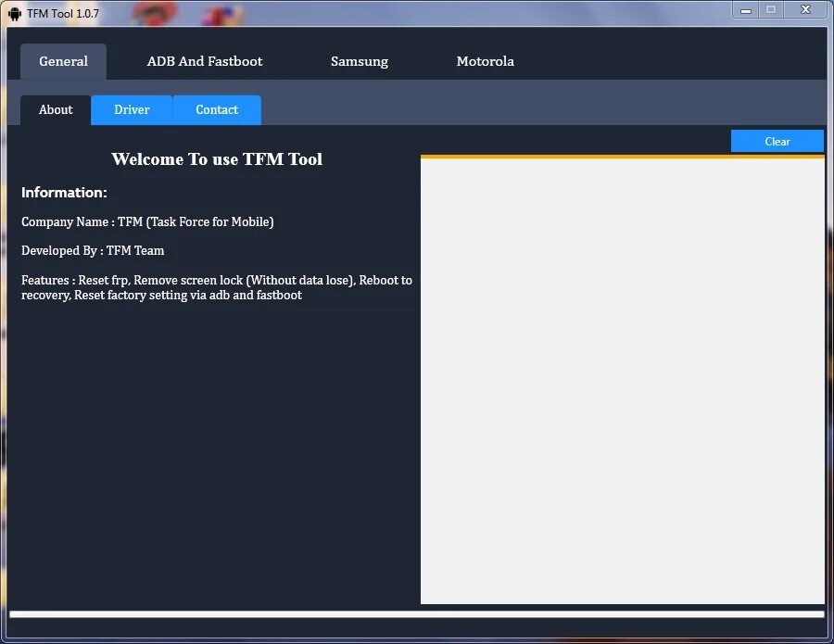The height and width of the screenshot is (644, 834).
Task: Close the TFM Tool window
Action: (x=806, y=10)
